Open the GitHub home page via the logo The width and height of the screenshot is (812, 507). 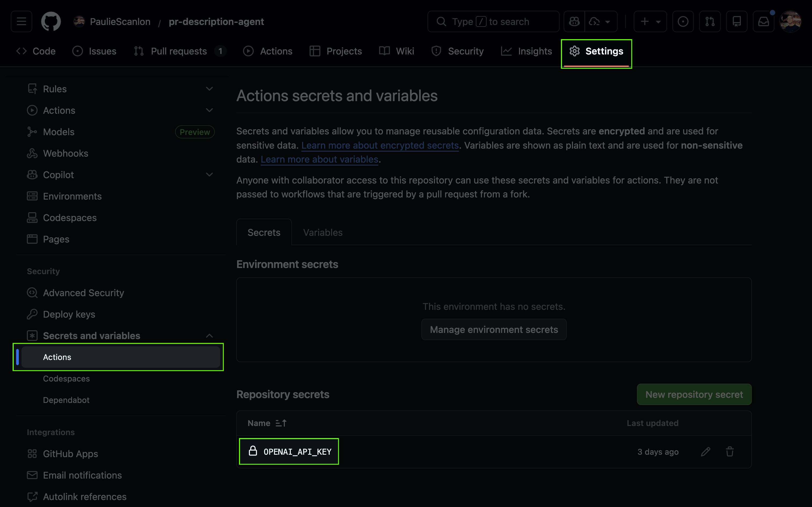coord(51,21)
